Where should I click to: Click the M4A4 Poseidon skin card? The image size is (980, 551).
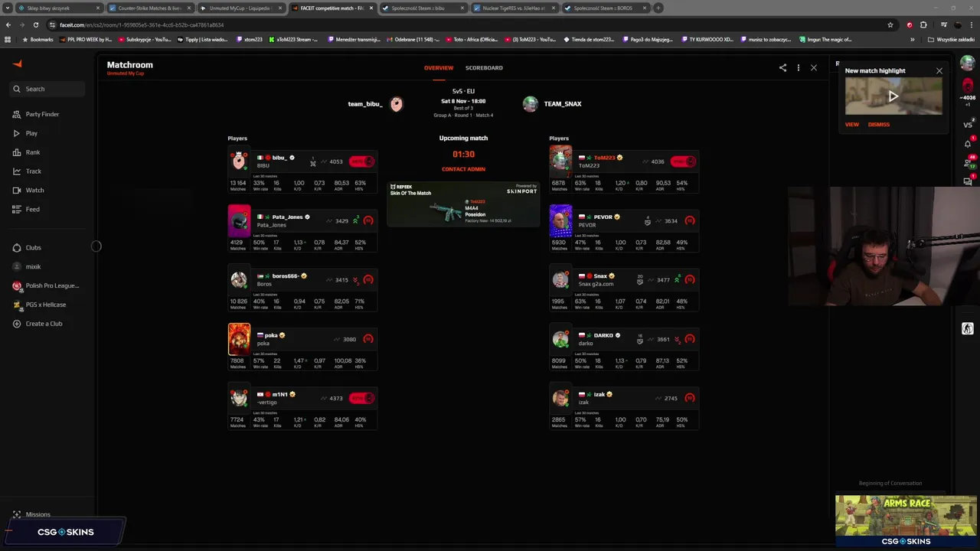point(462,204)
